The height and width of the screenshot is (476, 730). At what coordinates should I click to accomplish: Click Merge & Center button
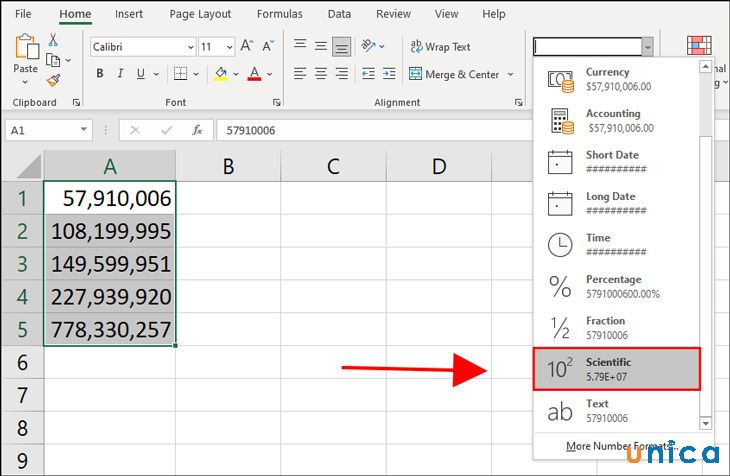point(454,74)
